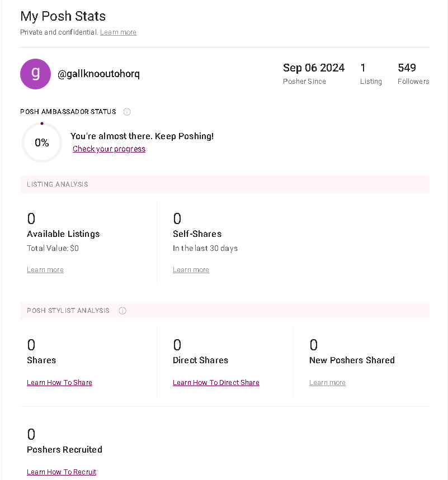Image resolution: width=448 pixels, height=480 pixels.
Task: Click the Posh Stylist Analysis header bar
Action: click(225, 311)
